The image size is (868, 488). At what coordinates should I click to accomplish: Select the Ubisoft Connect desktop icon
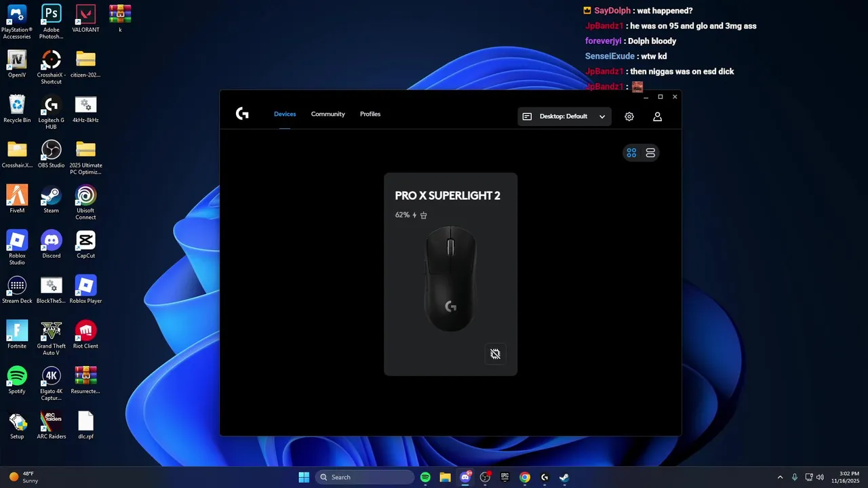85,203
